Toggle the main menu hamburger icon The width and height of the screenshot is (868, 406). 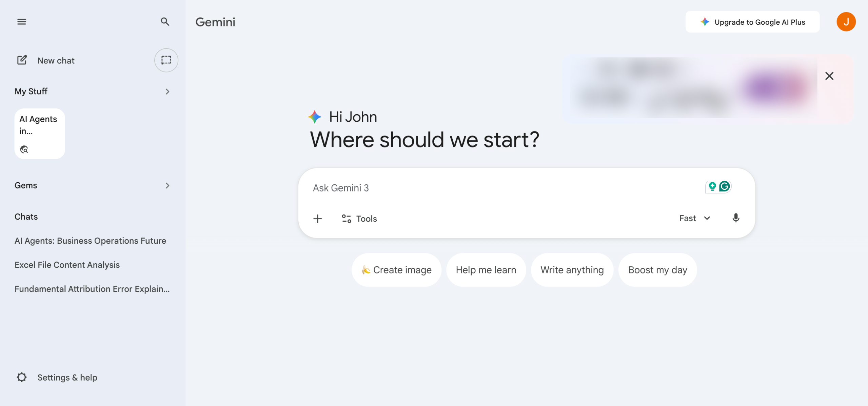pos(22,22)
